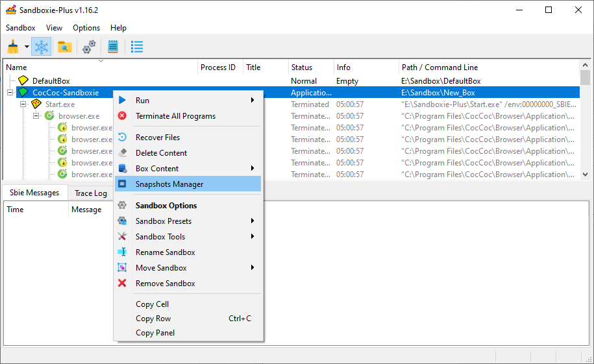Click parent browser.exe green process icon

coord(49,115)
